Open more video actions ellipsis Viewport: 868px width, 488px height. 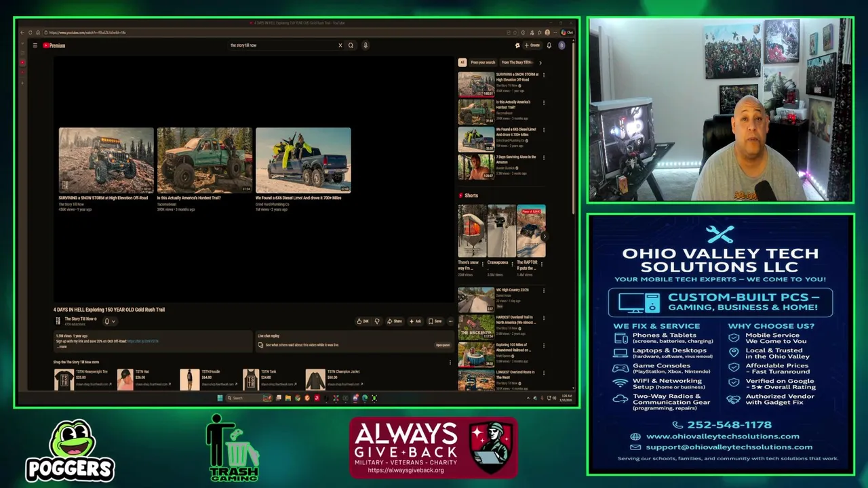pos(450,321)
